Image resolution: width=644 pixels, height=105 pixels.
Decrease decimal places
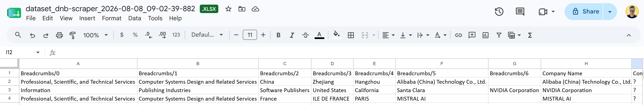click(x=149, y=35)
